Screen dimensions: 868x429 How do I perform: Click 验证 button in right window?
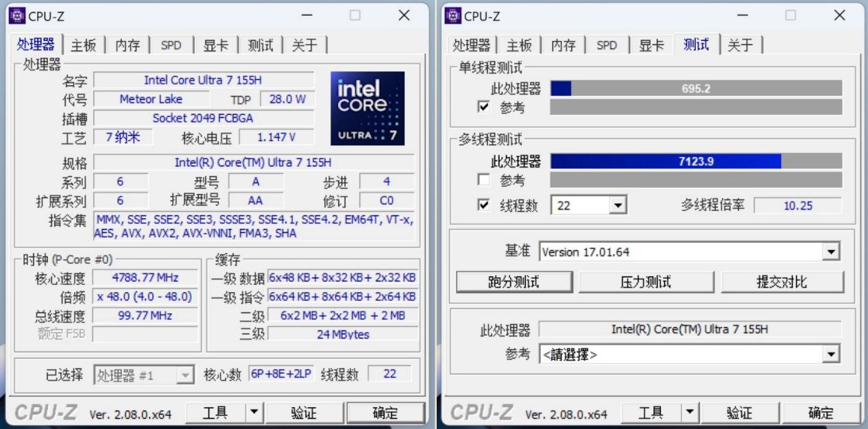coord(740,413)
